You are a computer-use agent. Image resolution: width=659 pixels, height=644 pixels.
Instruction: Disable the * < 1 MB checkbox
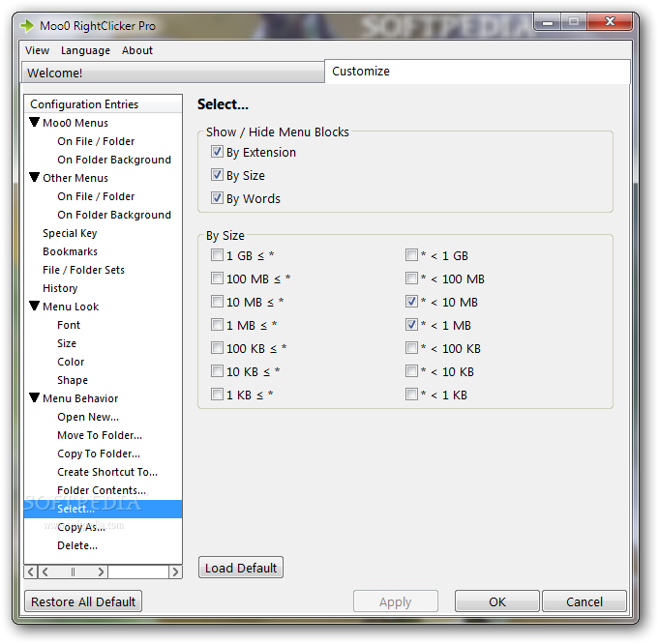click(411, 324)
